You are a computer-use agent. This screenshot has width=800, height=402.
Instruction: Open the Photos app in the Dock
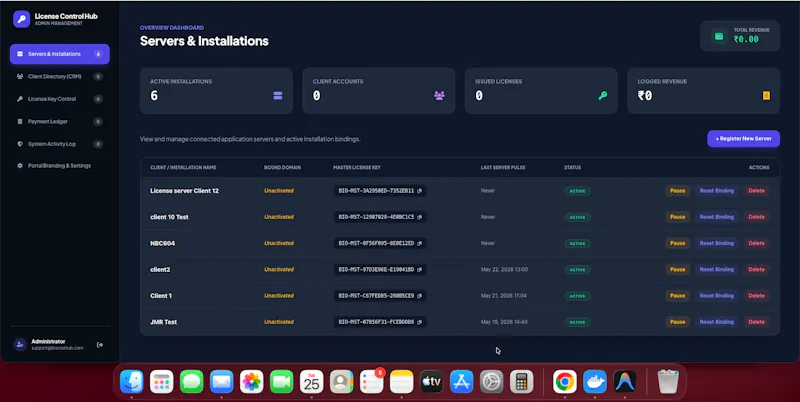252,382
